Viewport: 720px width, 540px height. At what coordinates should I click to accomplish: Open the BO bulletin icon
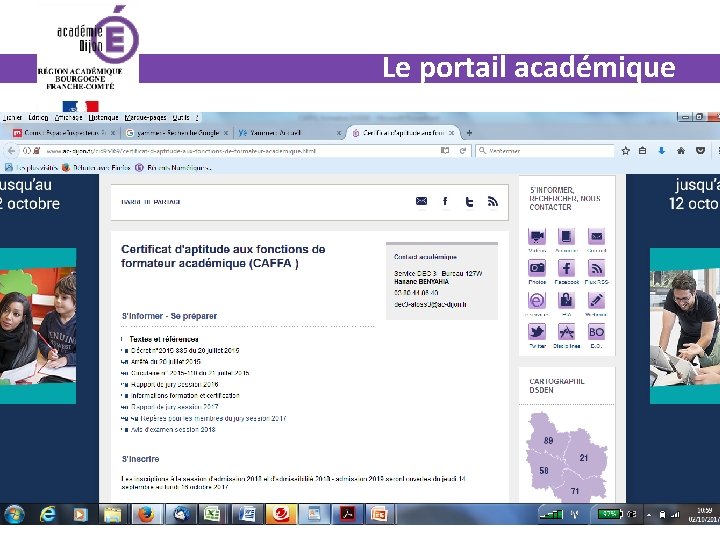click(596, 332)
